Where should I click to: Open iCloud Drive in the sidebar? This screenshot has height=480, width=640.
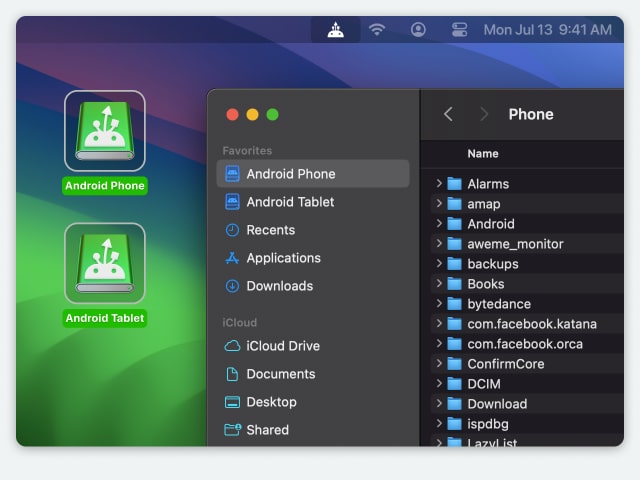313,346
